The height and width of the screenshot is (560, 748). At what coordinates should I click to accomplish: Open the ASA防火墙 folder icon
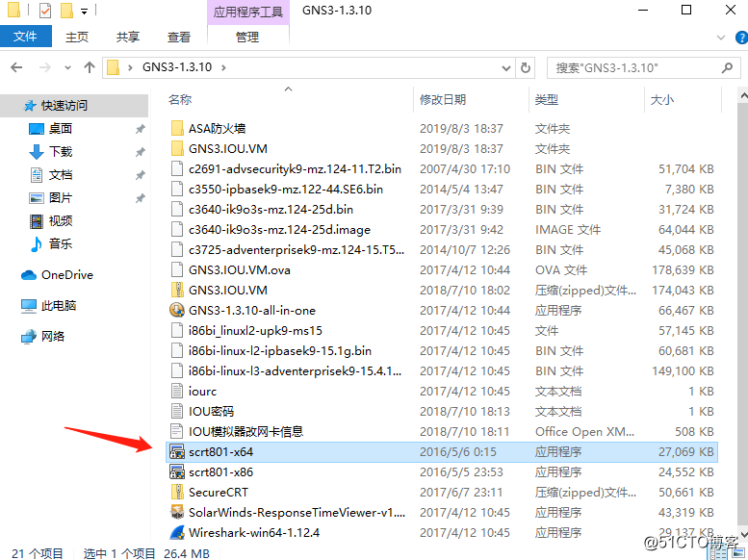point(177,128)
